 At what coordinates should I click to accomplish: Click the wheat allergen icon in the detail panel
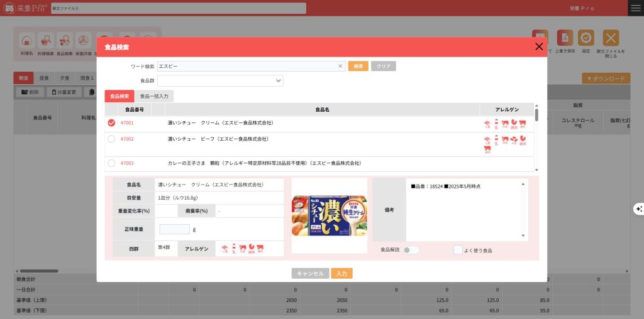pos(225,249)
